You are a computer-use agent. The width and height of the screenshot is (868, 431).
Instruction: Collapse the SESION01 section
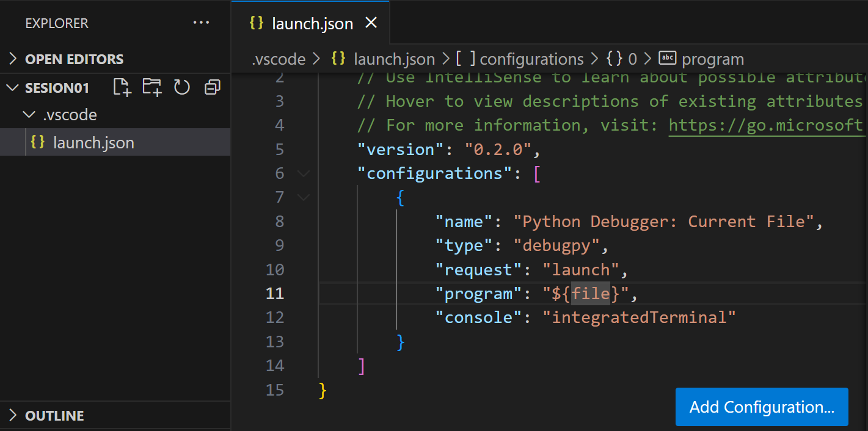pyautogui.click(x=12, y=87)
